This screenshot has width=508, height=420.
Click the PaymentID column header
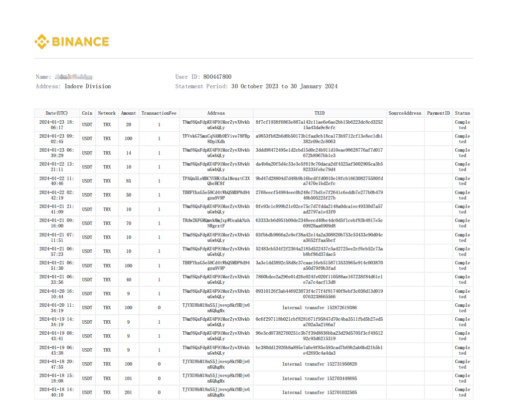tap(438, 113)
